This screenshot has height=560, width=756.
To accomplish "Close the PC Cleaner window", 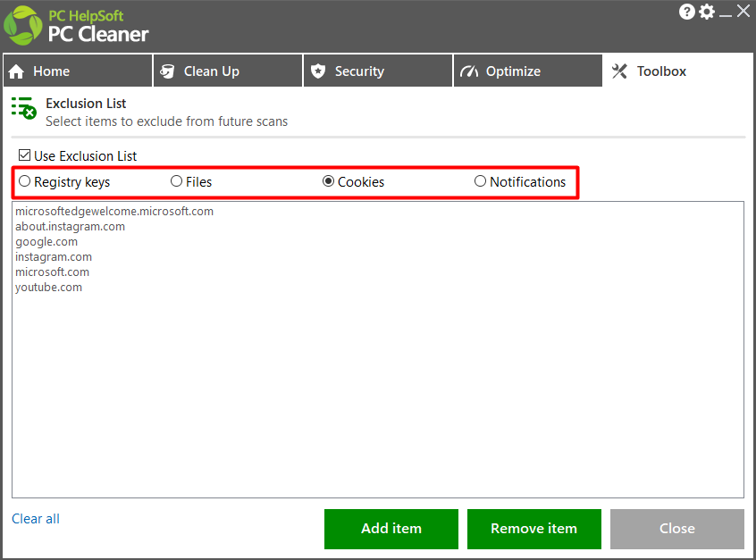I will tap(743, 11).
